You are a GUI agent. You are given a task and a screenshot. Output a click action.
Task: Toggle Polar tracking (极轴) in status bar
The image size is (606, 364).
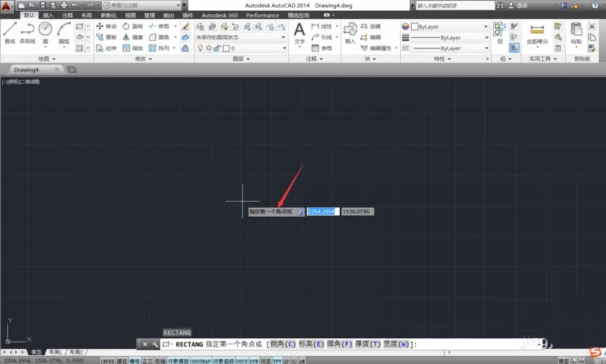[160, 361]
